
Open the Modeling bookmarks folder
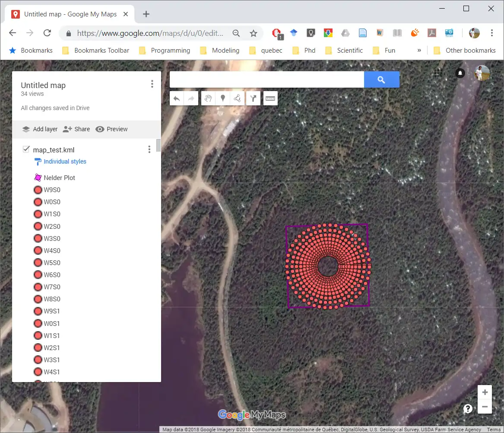click(220, 51)
